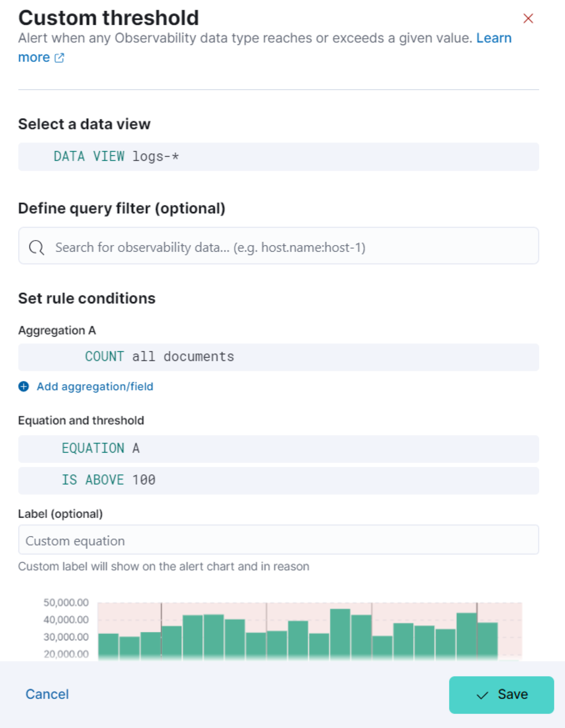
Task: Focus the observability data search field
Action: pyautogui.click(x=292, y=247)
